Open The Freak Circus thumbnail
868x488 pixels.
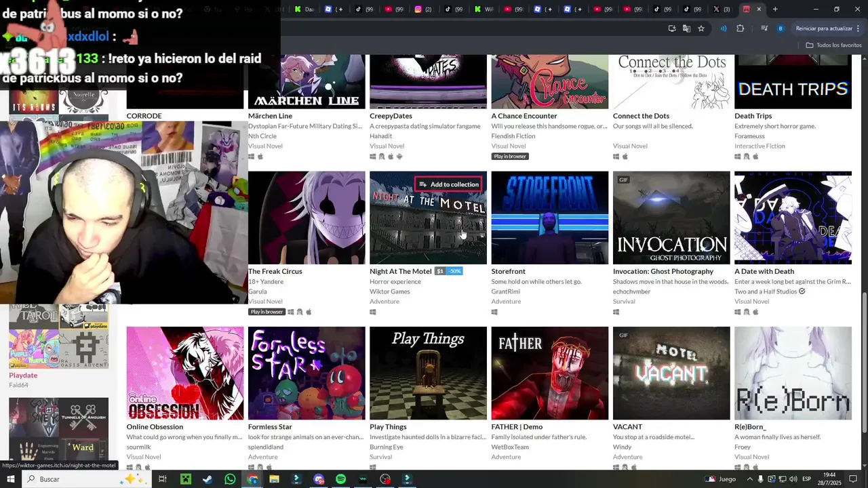(x=307, y=218)
